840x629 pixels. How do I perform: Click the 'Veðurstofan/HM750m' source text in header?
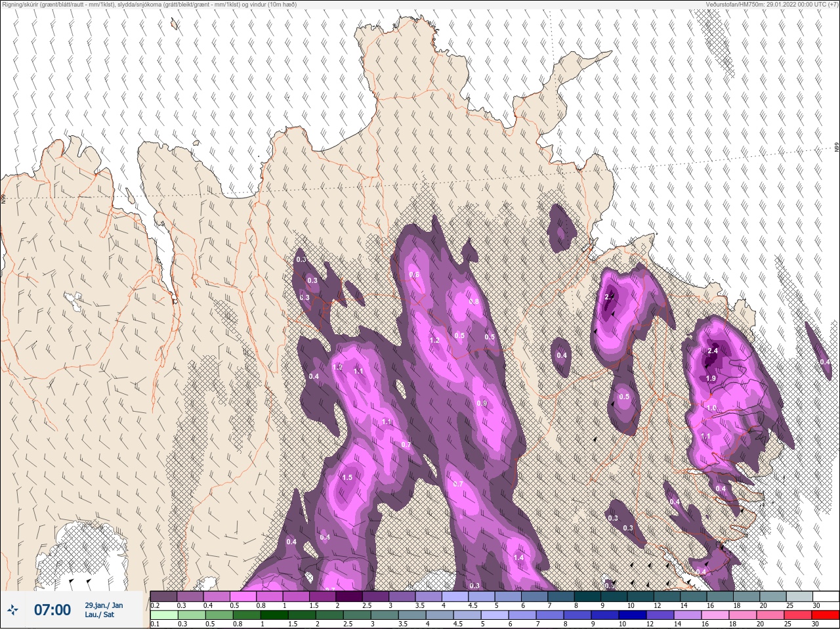735,4
